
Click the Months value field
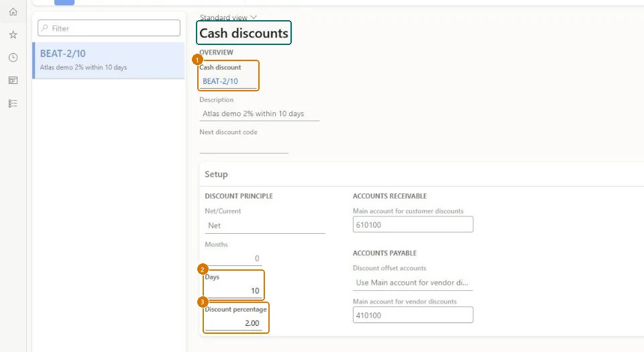click(x=233, y=259)
